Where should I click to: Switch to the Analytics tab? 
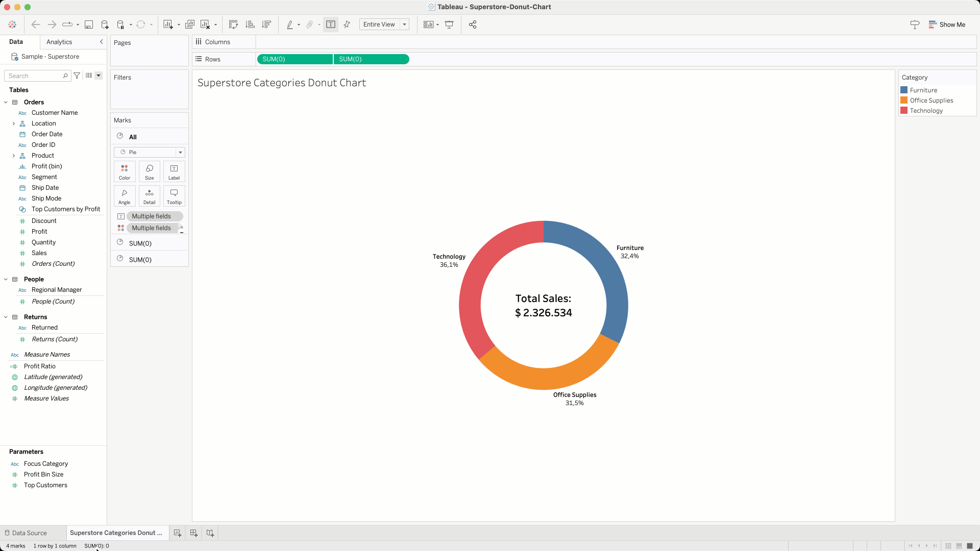tap(59, 42)
